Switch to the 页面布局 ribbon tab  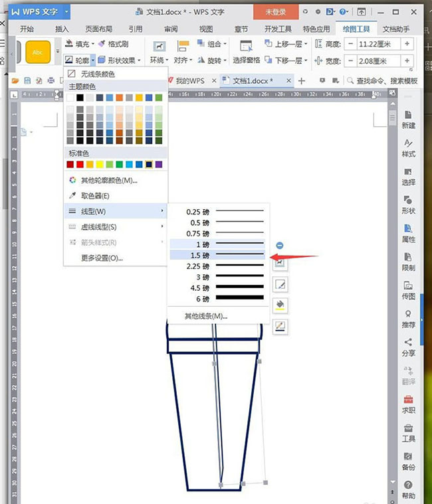(99, 29)
